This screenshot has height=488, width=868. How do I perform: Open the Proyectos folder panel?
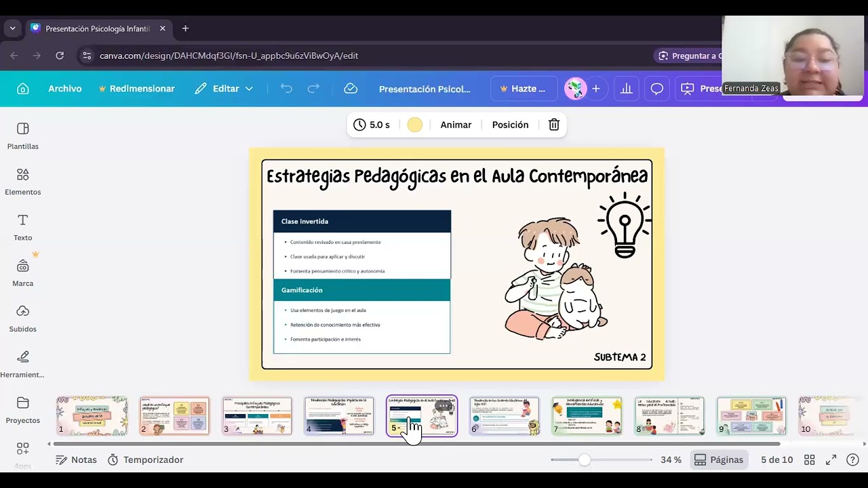click(22, 410)
